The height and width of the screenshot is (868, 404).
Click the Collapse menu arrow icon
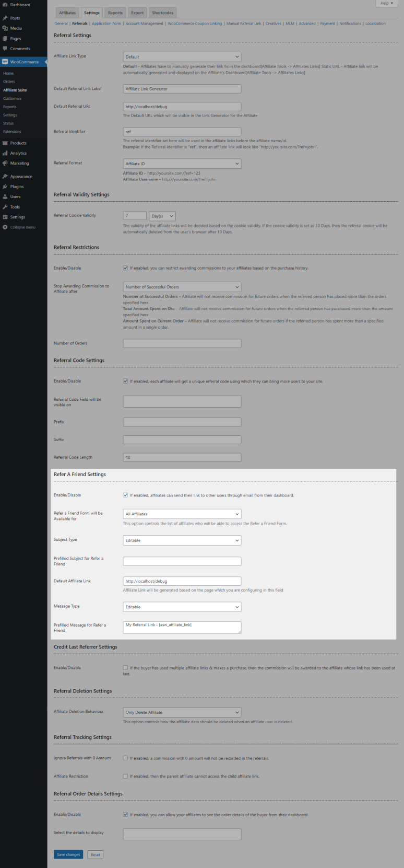(x=5, y=227)
